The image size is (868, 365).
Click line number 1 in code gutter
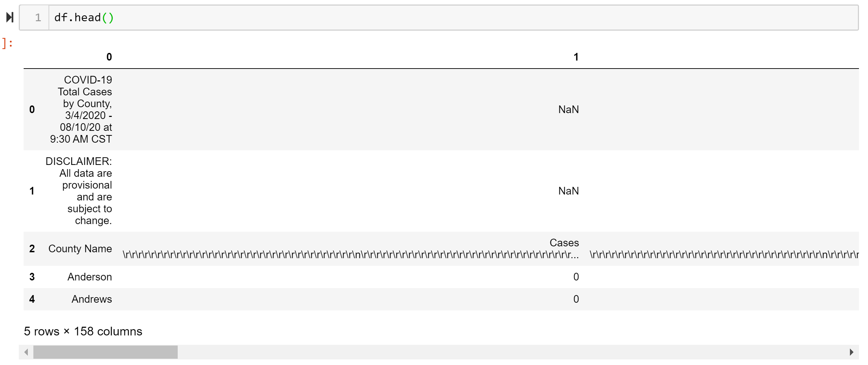(38, 17)
